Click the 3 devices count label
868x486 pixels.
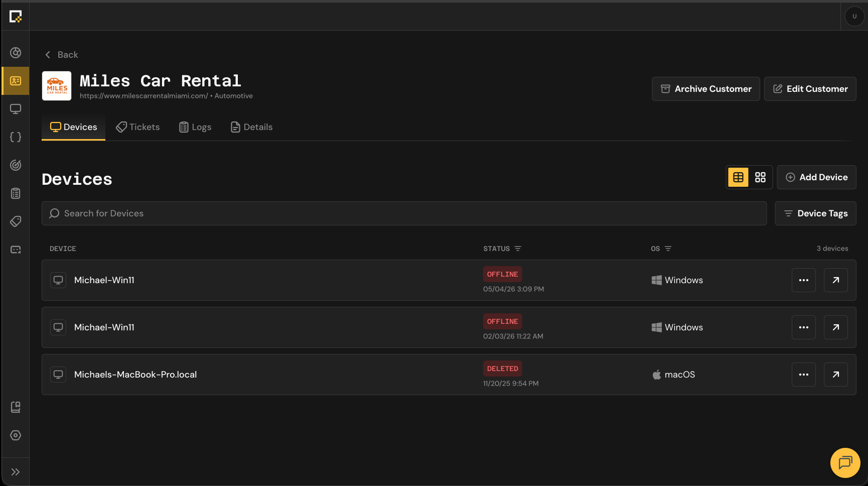pyautogui.click(x=832, y=249)
